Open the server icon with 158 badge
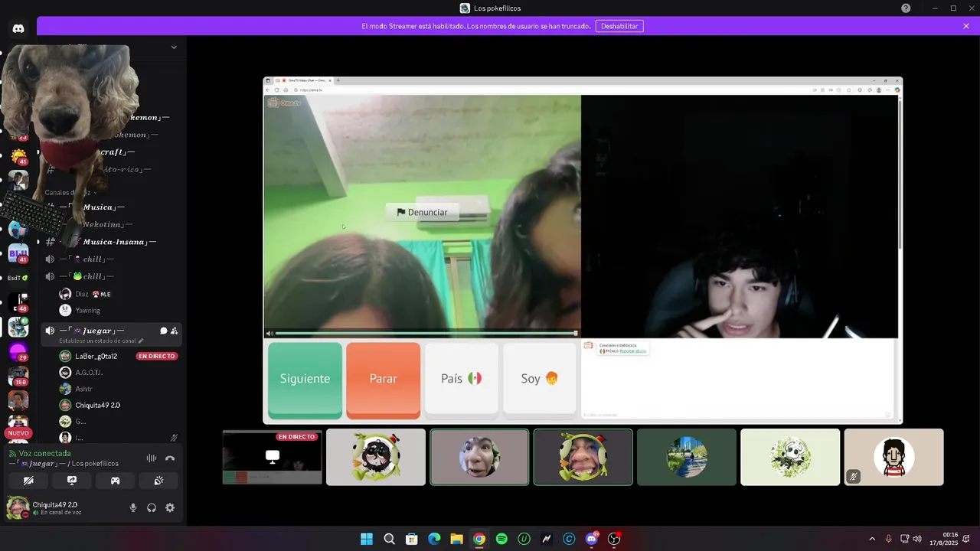This screenshot has width=980, height=551. click(18, 377)
